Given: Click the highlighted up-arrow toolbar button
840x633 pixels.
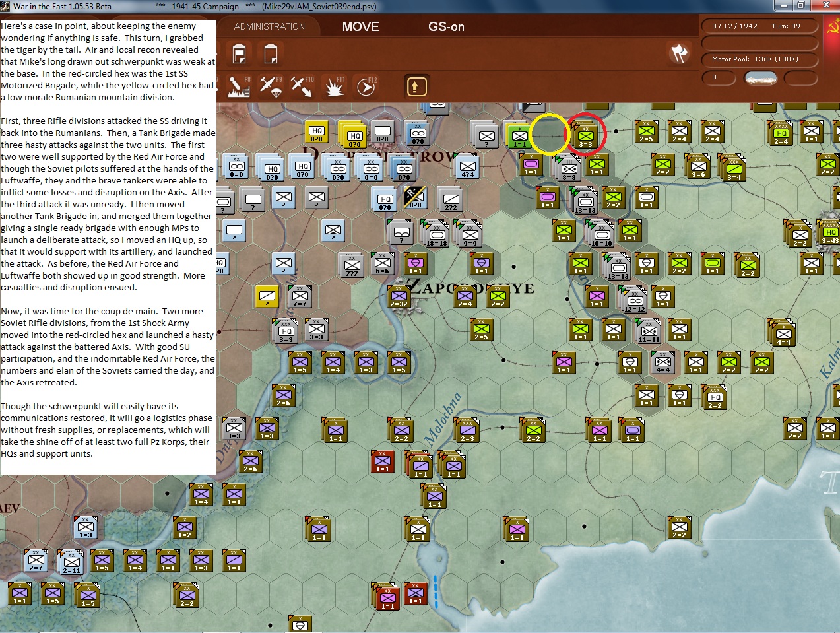Looking at the screenshot, I should 416,86.
